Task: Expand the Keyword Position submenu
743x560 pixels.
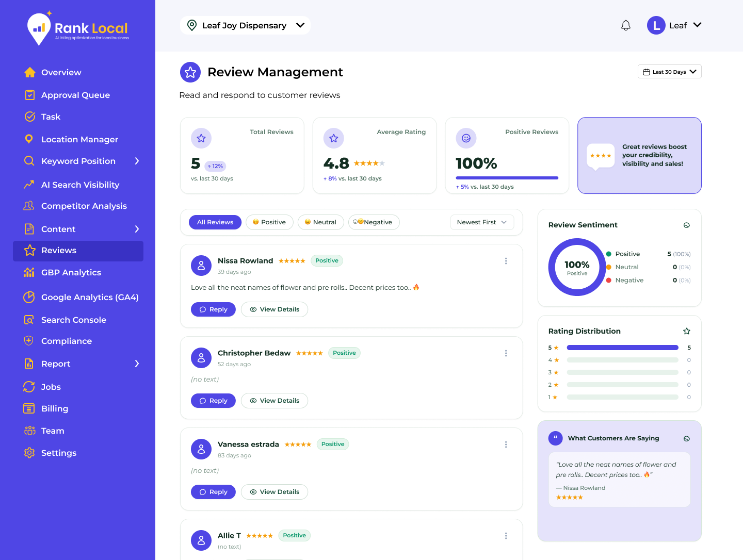Action: pos(137,161)
